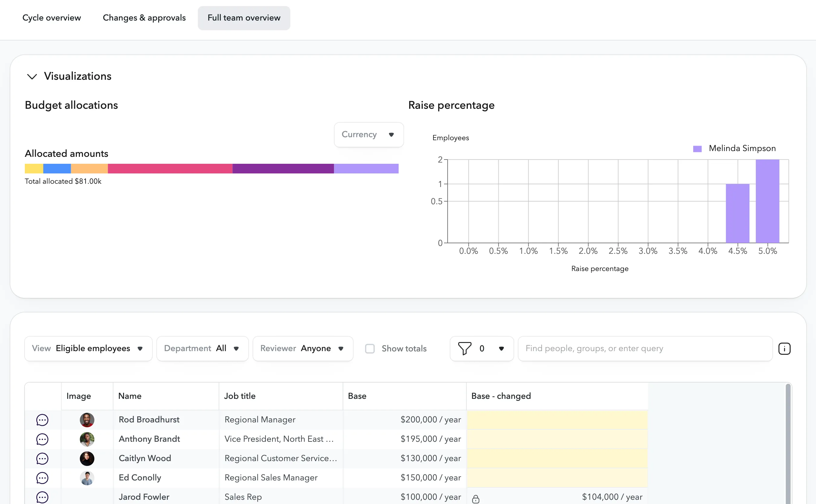Screen dimensions: 816x504
Task: Open the Currency dropdown
Action: point(369,135)
